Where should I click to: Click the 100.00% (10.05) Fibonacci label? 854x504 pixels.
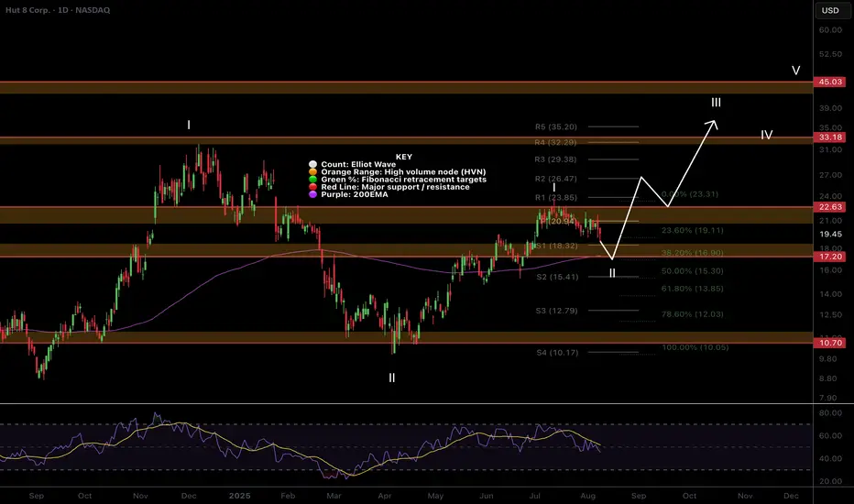tap(695, 347)
